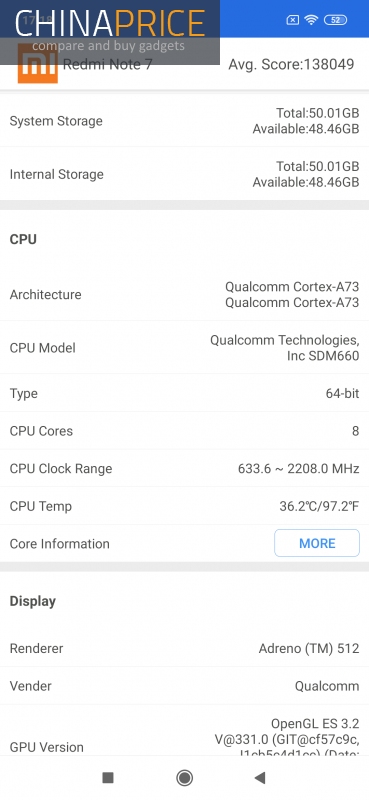Tap the Xiaomi Mi logo icon
This screenshot has height=800, width=369.
coord(37,64)
